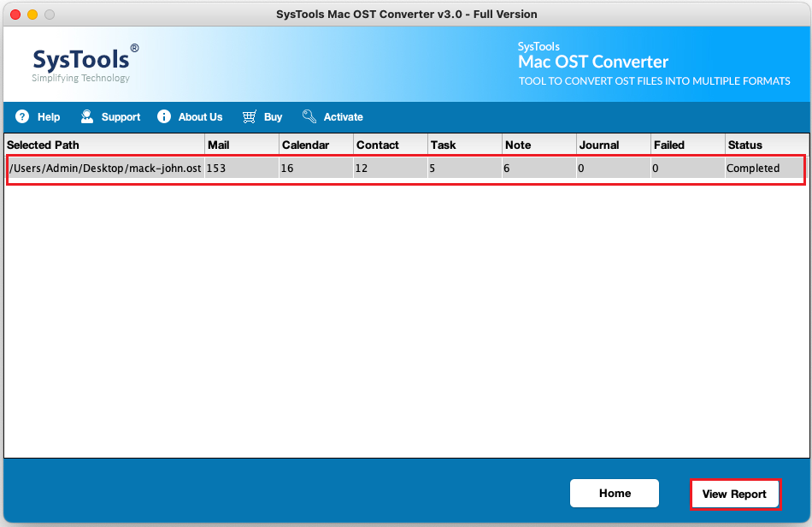Minimize the window with the yellow button
812x527 pixels.
point(32,15)
